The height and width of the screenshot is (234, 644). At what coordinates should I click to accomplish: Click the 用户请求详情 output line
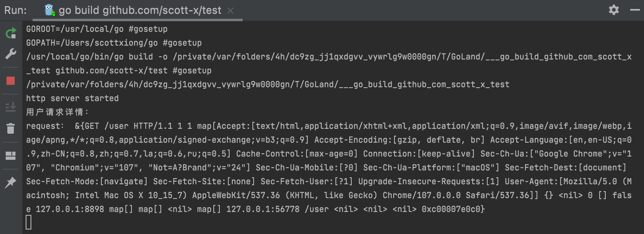click(x=57, y=112)
